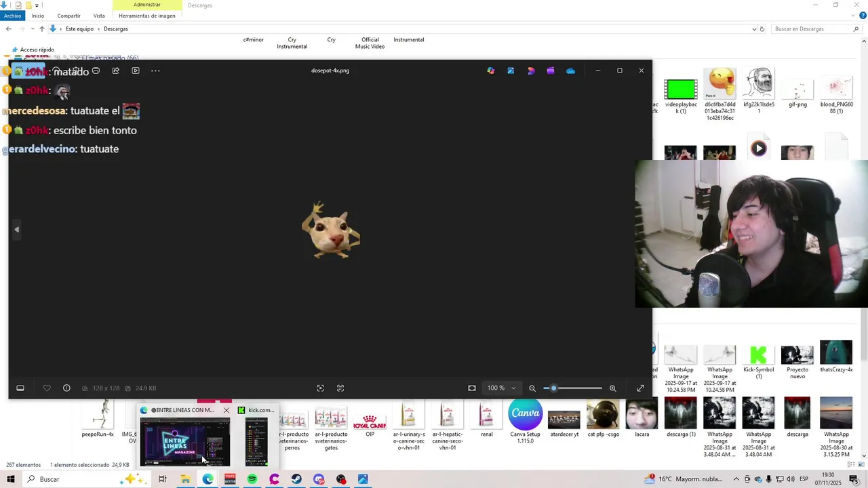Open the Archivo tab in File Explorer
Screen dimensions: 868x488
click(12, 16)
